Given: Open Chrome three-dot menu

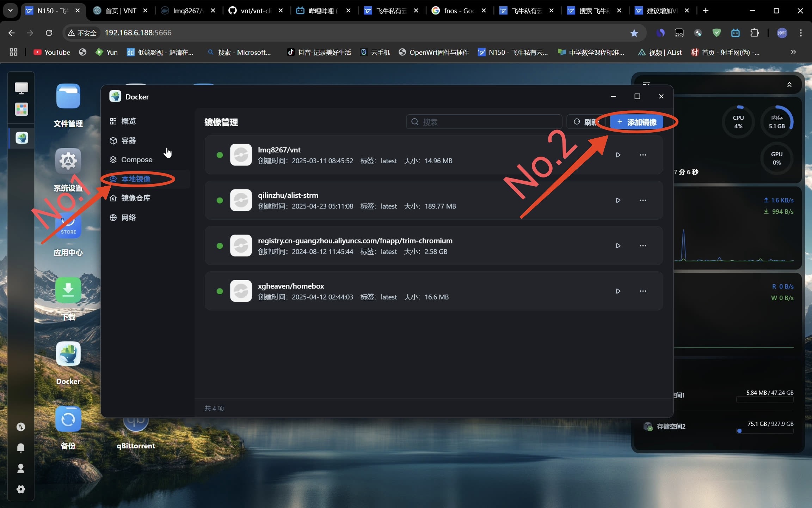Looking at the screenshot, I should [x=801, y=33].
